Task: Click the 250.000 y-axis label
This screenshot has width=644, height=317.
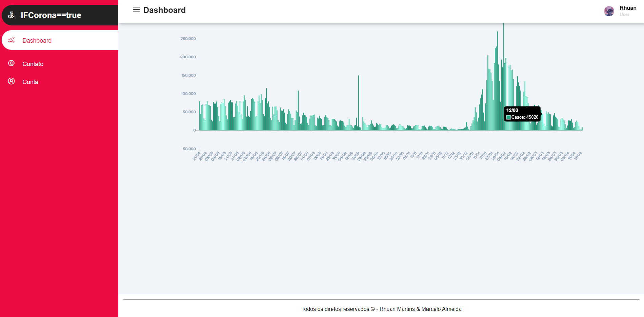Action: 188,38
